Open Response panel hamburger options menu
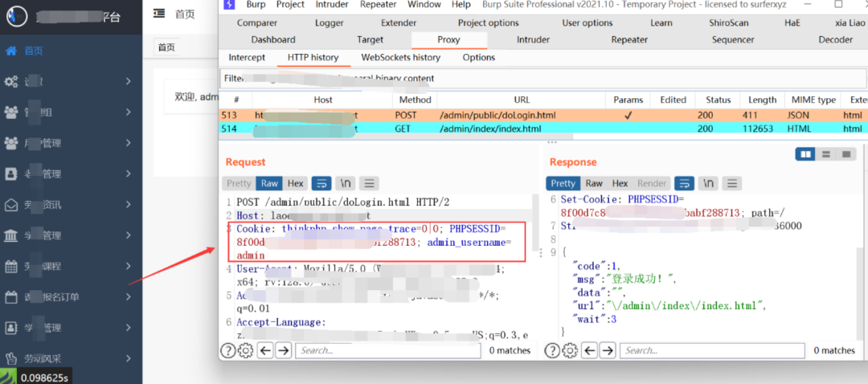Image resolution: width=868 pixels, height=384 pixels. [x=732, y=183]
